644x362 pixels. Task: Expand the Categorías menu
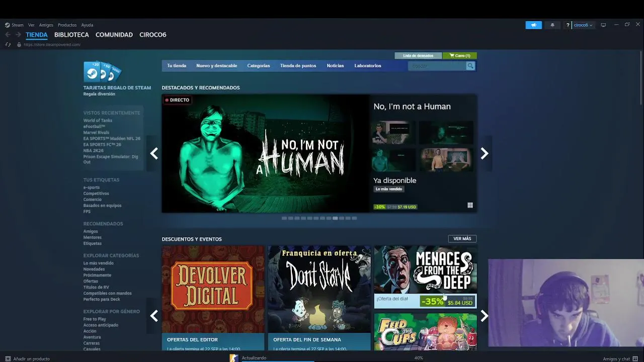point(259,66)
